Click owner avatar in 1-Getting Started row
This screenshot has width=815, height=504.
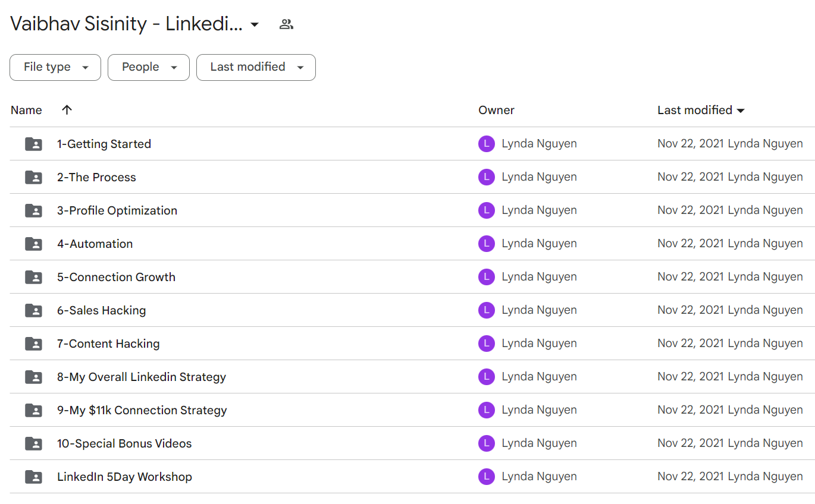pyautogui.click(x=487, y=144)
